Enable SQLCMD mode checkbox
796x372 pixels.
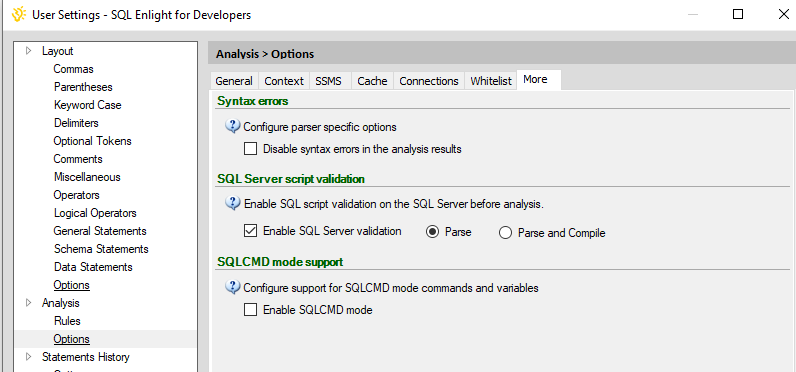pyautogui.click(x=250, y=310)
